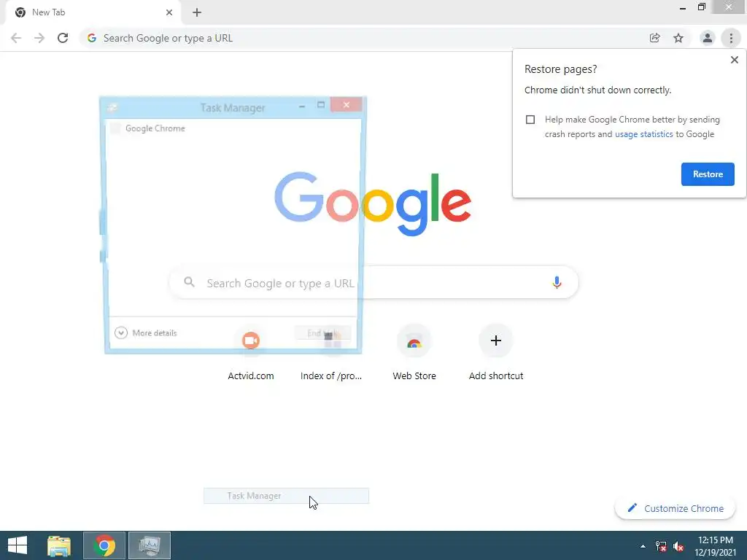Select Google Chrome row in Task Manager

(233, 128)
